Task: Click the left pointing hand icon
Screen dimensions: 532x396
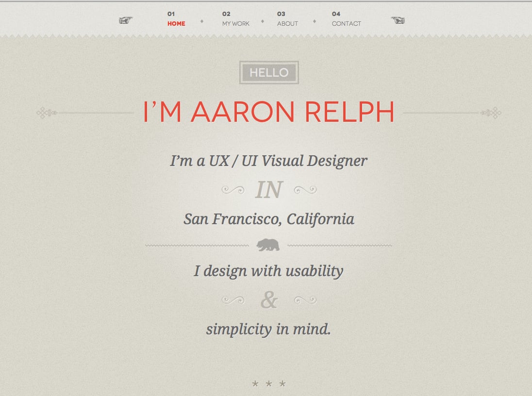Action: pyautogui.click(x=125, y=21)
